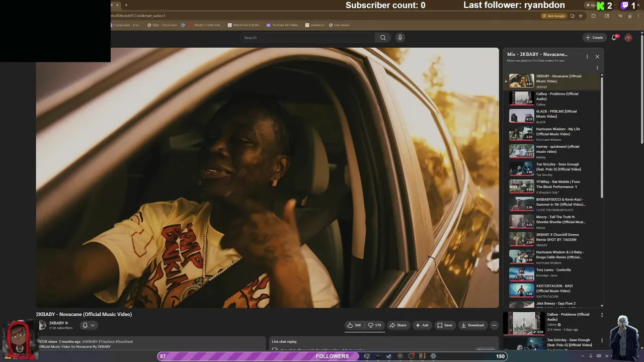Click the Ask button below video
This screenshot has height=362, width=644.
click(422, 325)
